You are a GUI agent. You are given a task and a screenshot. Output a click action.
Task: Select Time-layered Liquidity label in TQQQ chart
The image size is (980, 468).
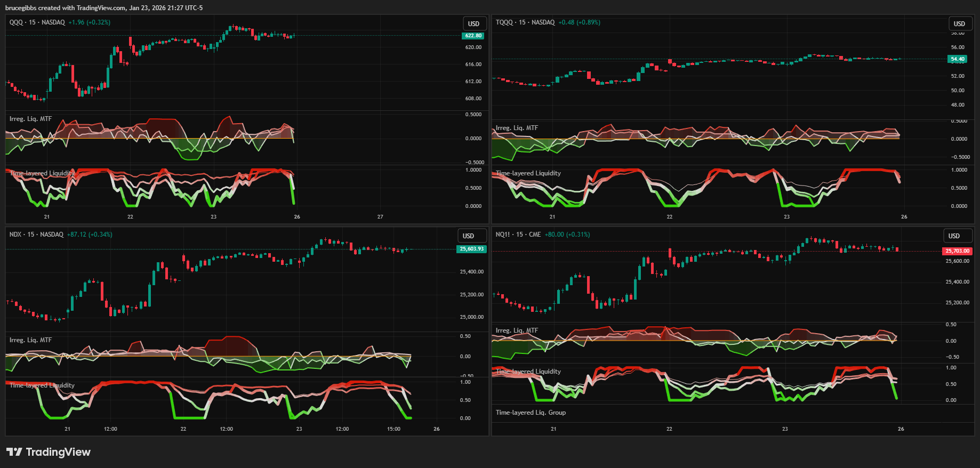click(x=528, y=173)
